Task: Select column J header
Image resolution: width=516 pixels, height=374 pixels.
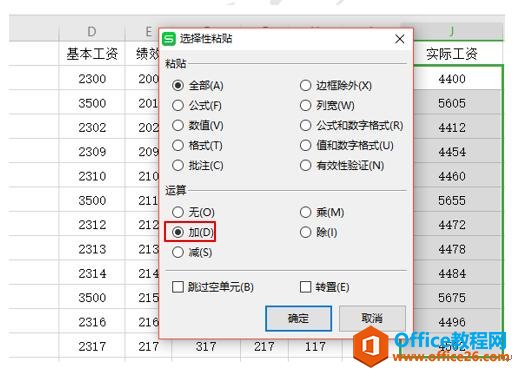Action: tap(452, 31)
